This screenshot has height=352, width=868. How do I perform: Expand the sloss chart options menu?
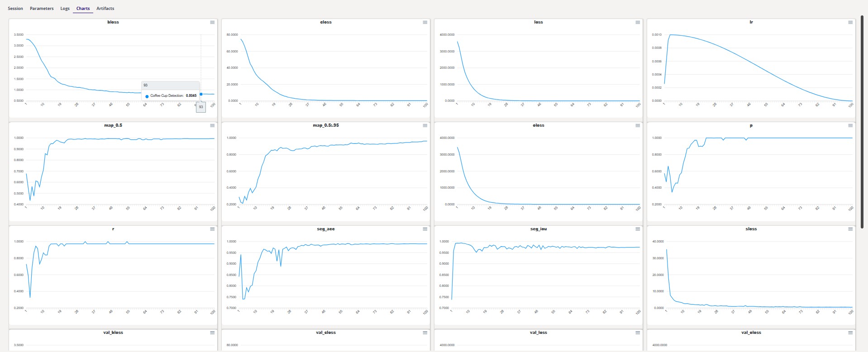point(850,229)
